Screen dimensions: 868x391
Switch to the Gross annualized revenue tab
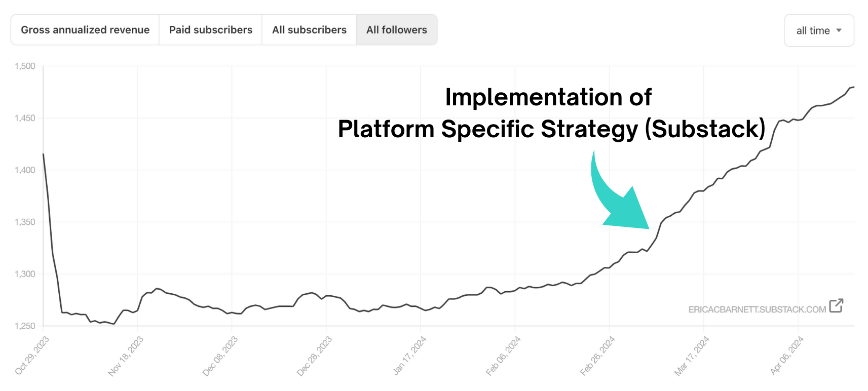pyautogui.click(x=85, y=29)
